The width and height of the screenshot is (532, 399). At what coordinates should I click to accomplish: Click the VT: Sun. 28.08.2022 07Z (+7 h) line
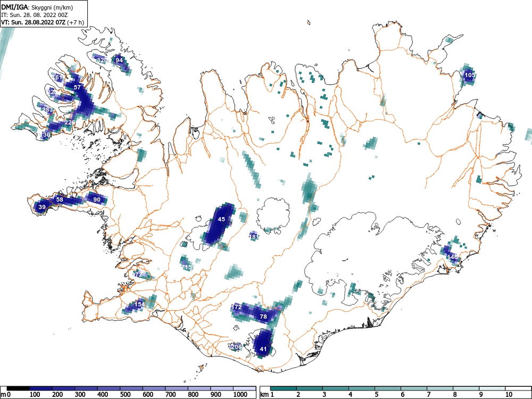tap(43, 22)
